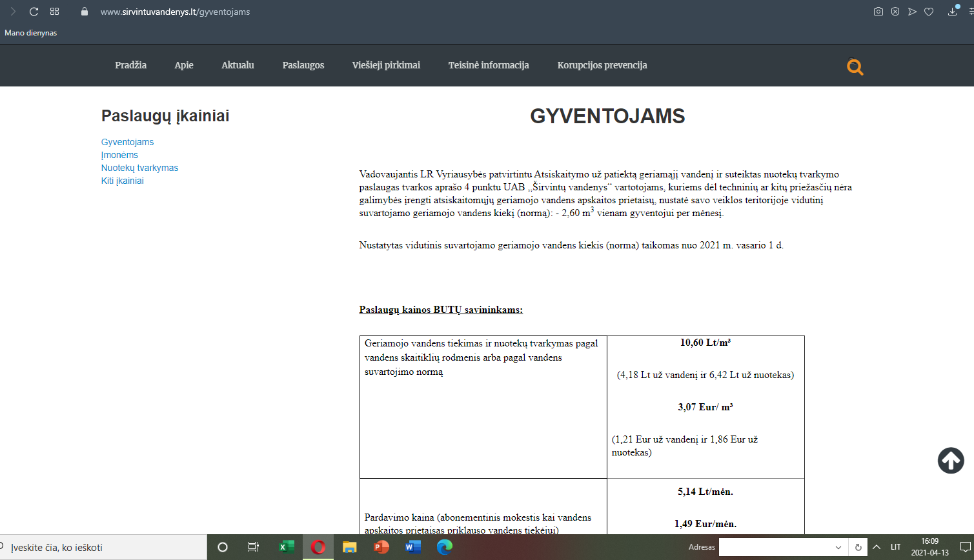This screenshot has width=974, height=560.
Task: Open the Viešieji pirkimai menu item
Action: point(386,65)
